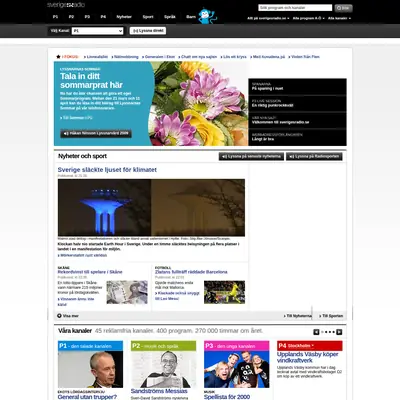400x400 pixels.
Task: Click the Sök program och kanaler field
Action: (295, 8)
